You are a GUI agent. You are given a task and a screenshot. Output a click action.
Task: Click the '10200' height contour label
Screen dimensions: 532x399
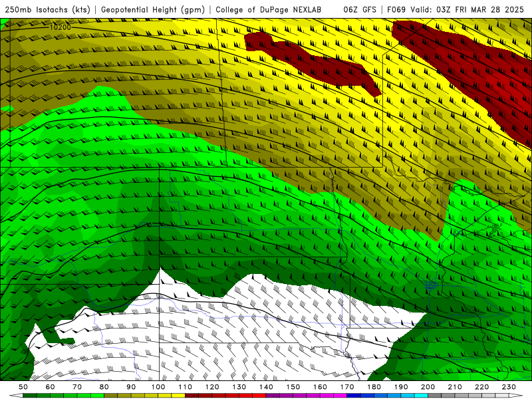(60, 27)
